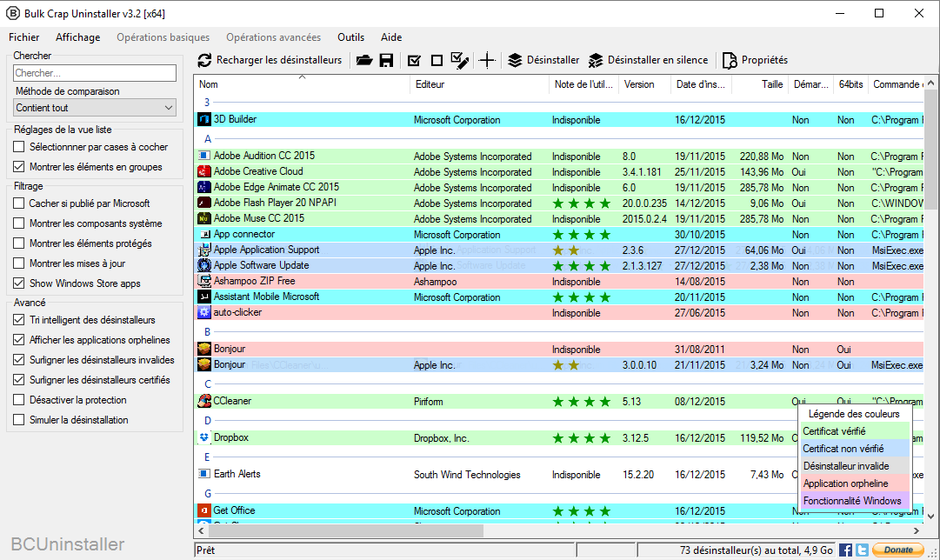Open the 'Opérations basiques' menu
This screenshot has width=940, height=560.
(163, 37)
